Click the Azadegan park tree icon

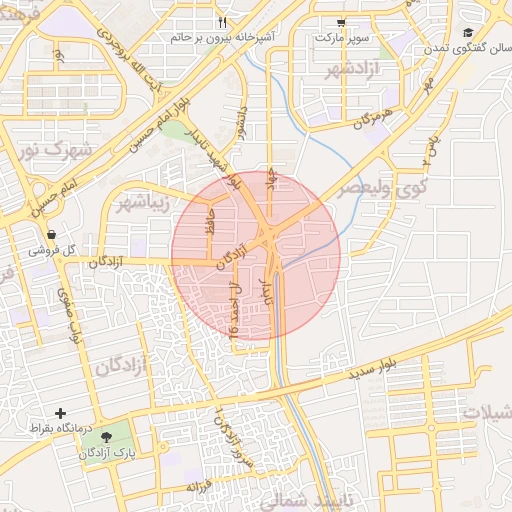(x=106, y=437)
